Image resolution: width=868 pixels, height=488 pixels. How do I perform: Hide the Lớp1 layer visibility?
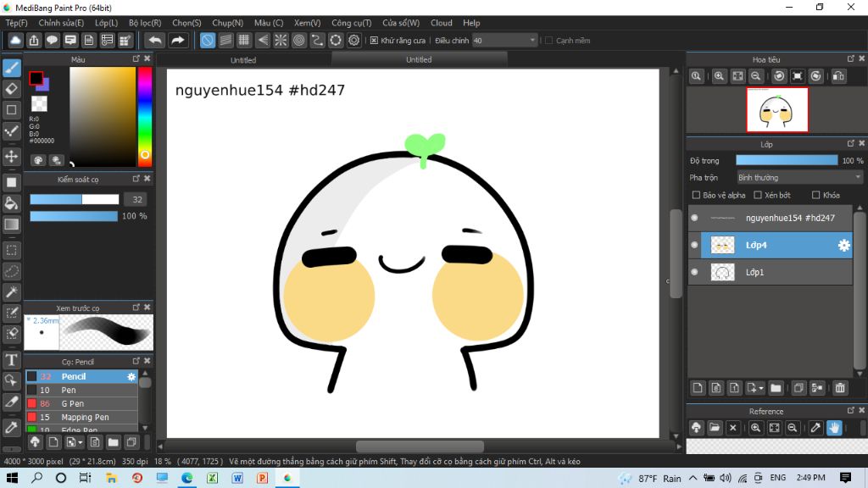[694, 272]
